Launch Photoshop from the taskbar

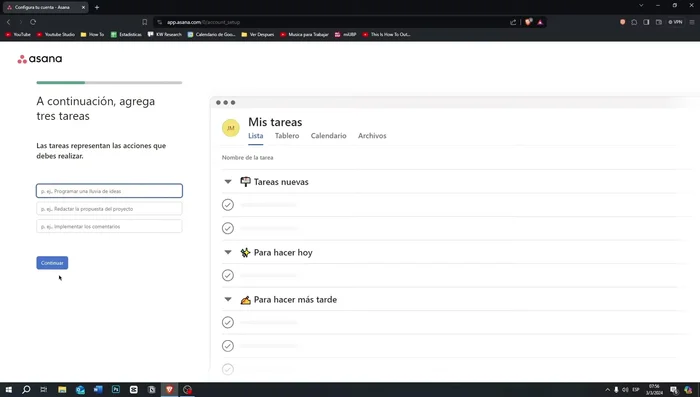(x=116, y=389)
